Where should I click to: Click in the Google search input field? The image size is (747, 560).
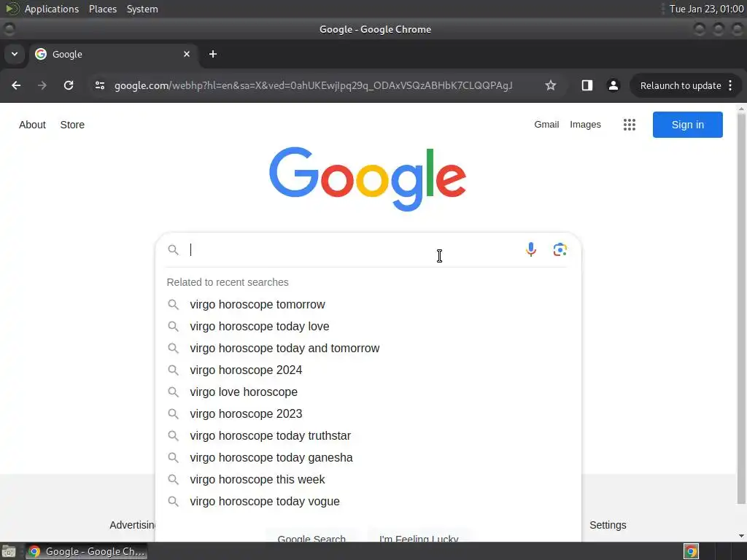coord(352,249)
